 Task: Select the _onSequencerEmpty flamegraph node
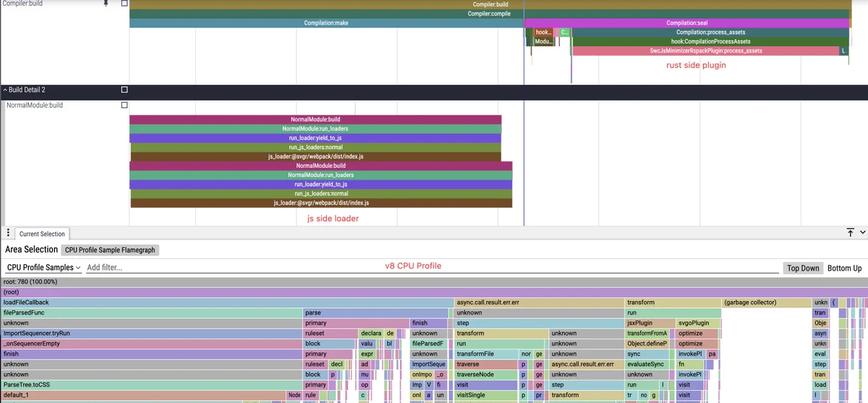click(151, 344)
